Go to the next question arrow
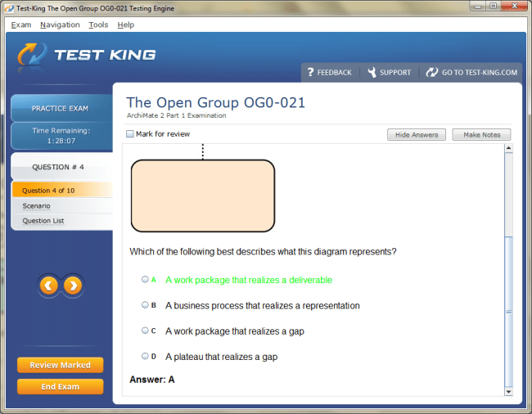This screenshot has height=414, width=532. (73, 286)
